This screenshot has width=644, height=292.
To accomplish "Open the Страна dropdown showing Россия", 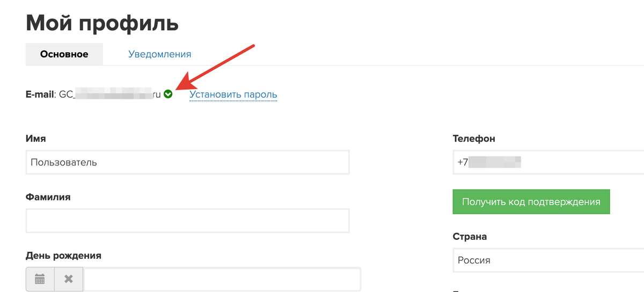I will (547, 260).
